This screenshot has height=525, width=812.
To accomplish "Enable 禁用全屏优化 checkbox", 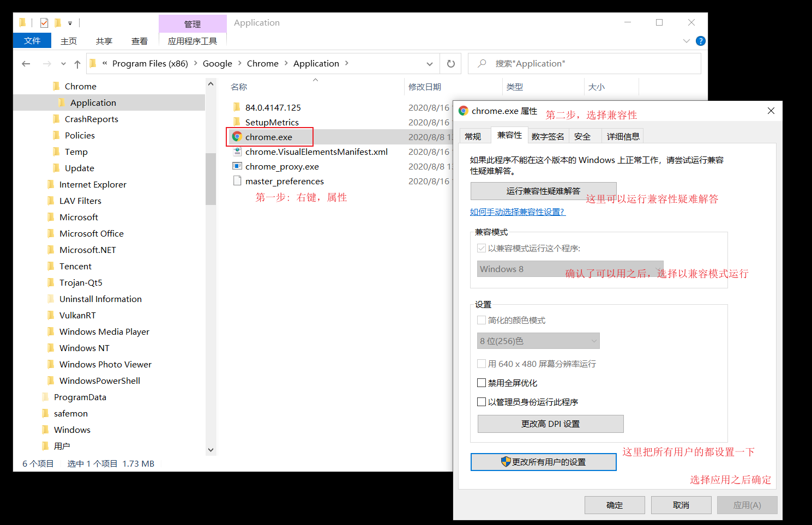I will (x=482, y=383).
